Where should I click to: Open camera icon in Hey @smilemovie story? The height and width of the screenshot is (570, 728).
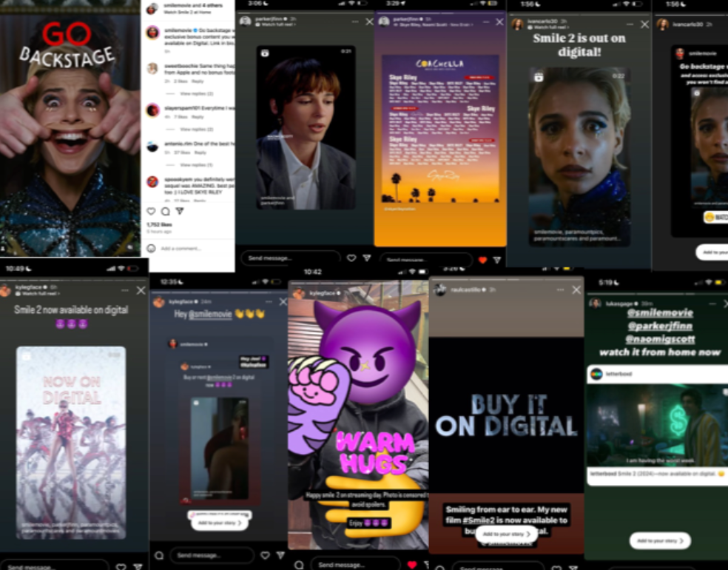(159, 555)
